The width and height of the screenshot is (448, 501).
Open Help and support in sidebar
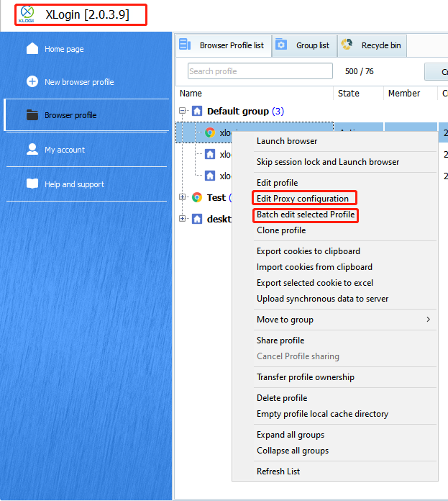click(x=74, y=184)
